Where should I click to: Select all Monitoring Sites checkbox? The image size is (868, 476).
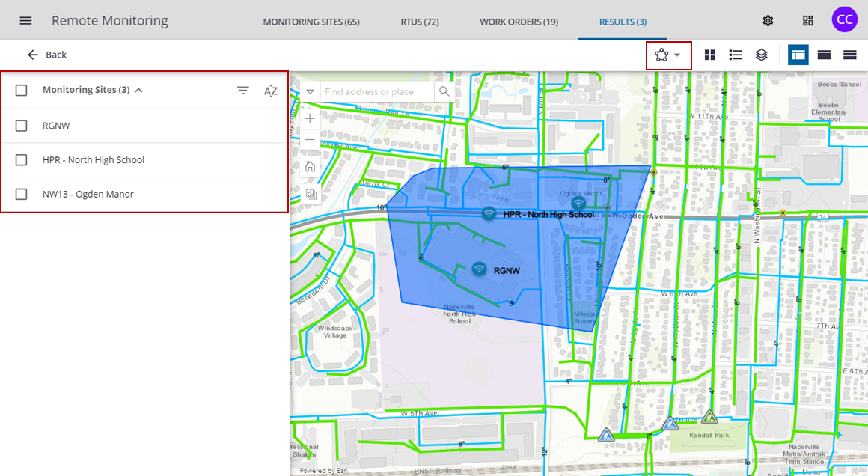click(x=22, y=90)
